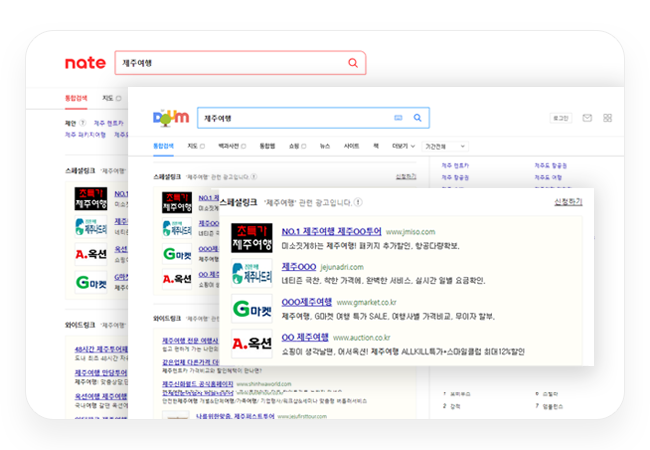Click the 제주 렌트카 suggestion link in Nate
Screen dimensions: 650x450
(x=109, y=123)
